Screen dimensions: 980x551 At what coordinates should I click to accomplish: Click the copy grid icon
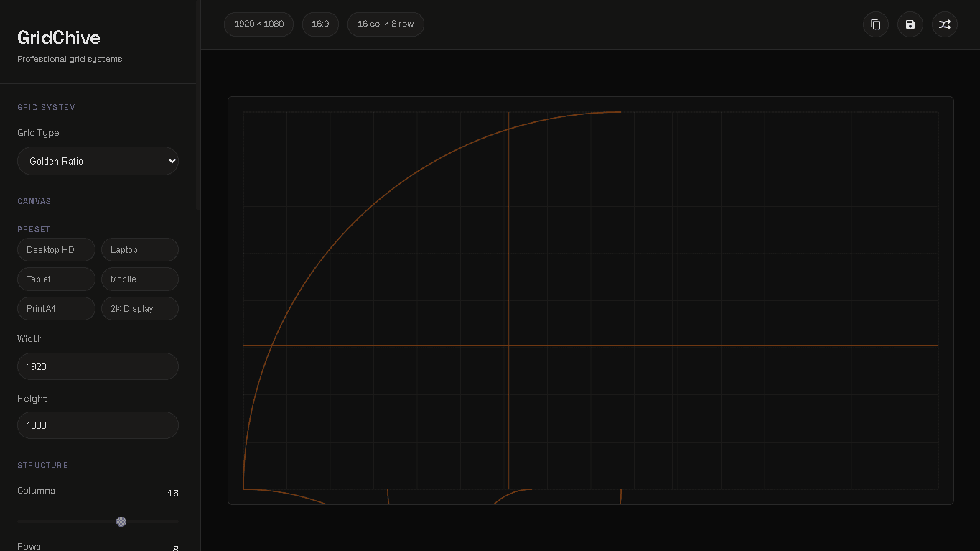point(875,24)
